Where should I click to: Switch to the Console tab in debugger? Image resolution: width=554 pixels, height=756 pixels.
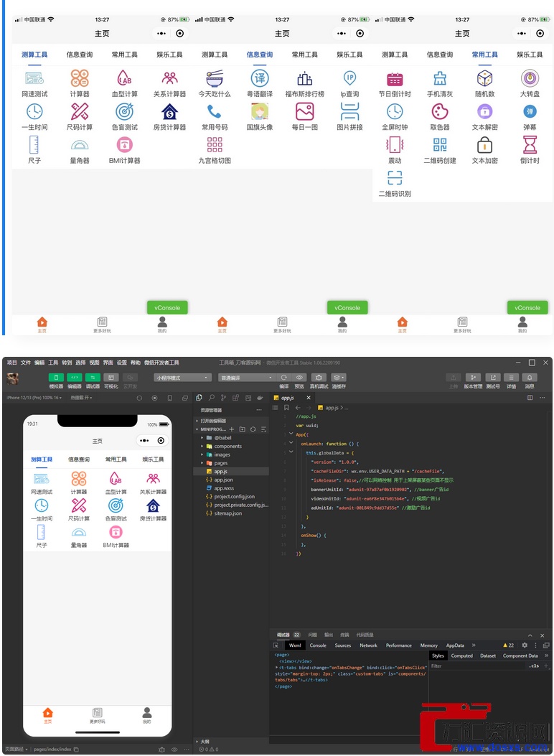[318, 645]
